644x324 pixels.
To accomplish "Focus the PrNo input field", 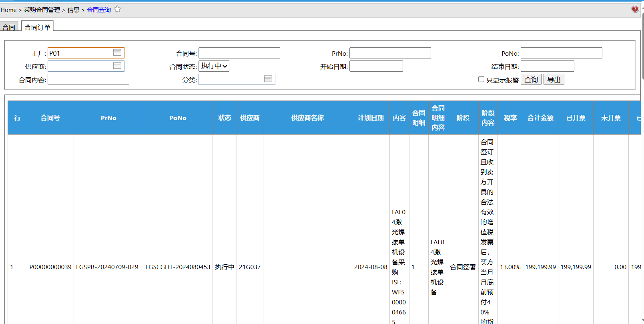I will click(390, 53).
